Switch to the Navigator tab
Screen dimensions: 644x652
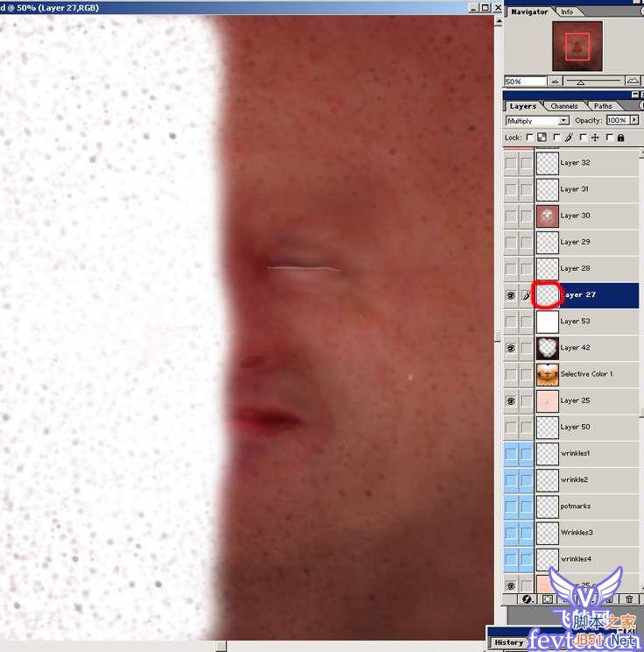[529, 11]
